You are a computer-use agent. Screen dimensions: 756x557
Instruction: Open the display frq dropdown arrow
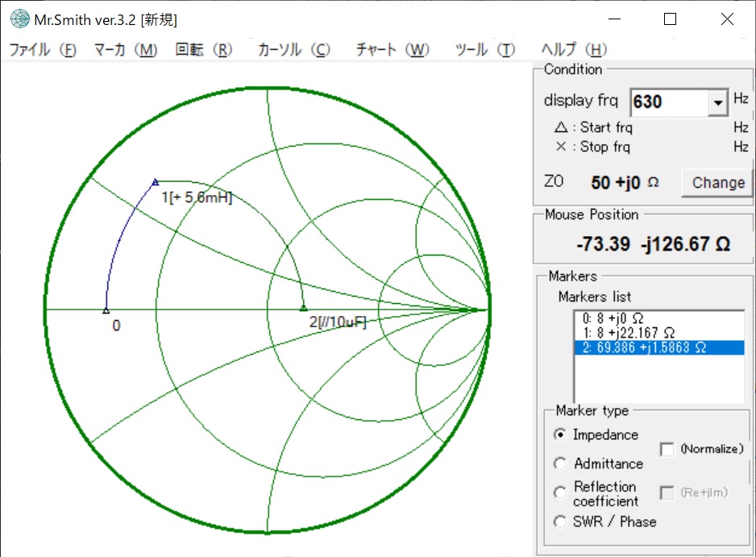[x=717, y=102]
